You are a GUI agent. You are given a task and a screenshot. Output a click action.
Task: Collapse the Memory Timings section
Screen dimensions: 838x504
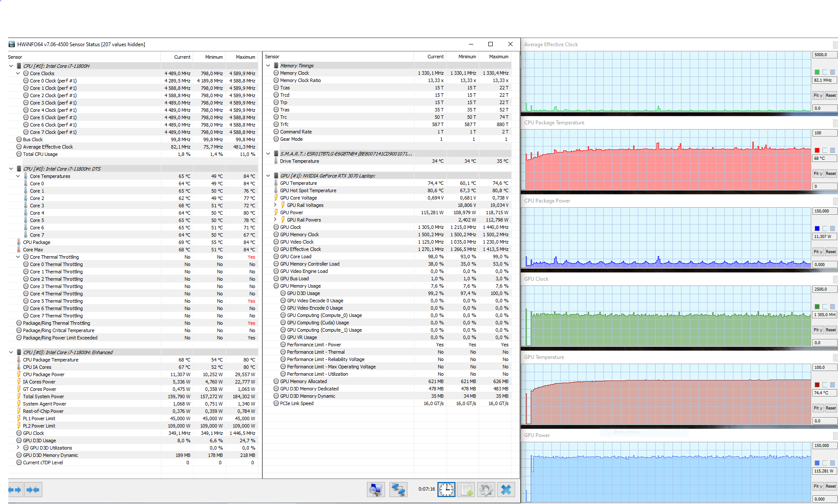268,66
